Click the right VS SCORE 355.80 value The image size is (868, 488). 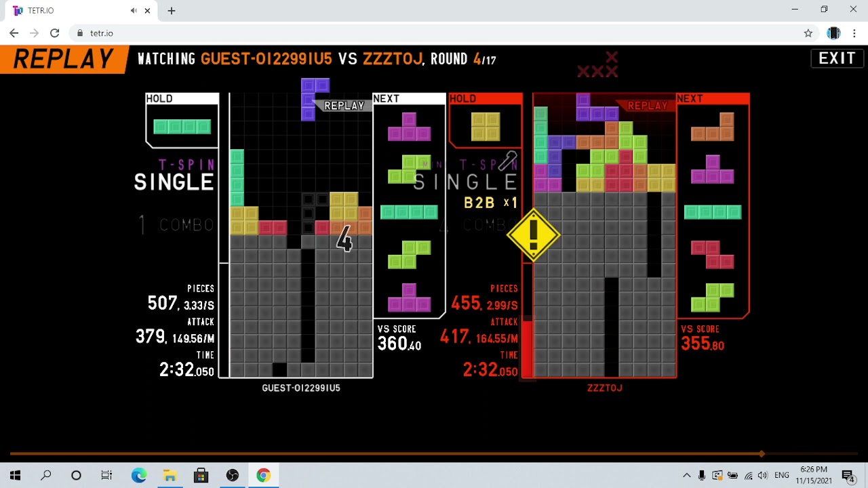(x=703, y=344)
